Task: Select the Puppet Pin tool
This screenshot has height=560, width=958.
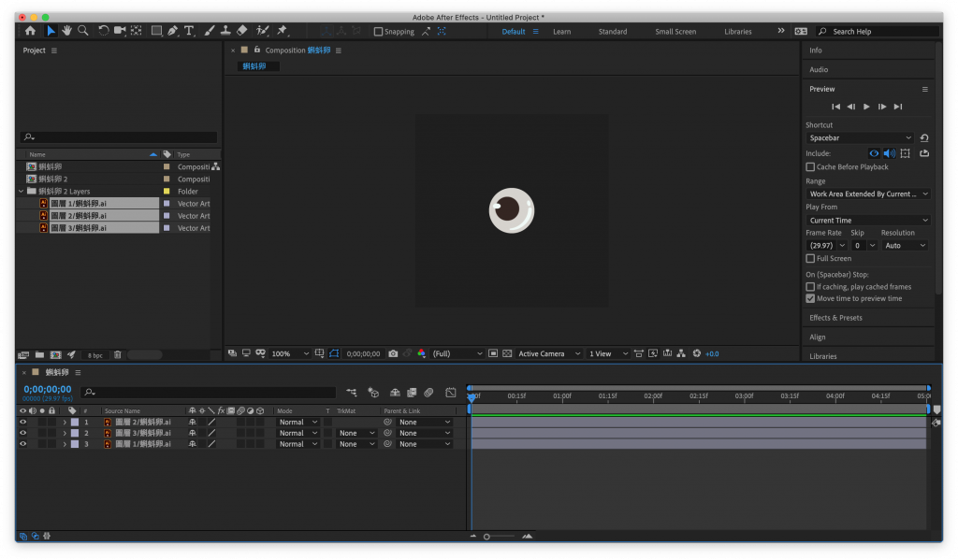Action: (282, 31)
